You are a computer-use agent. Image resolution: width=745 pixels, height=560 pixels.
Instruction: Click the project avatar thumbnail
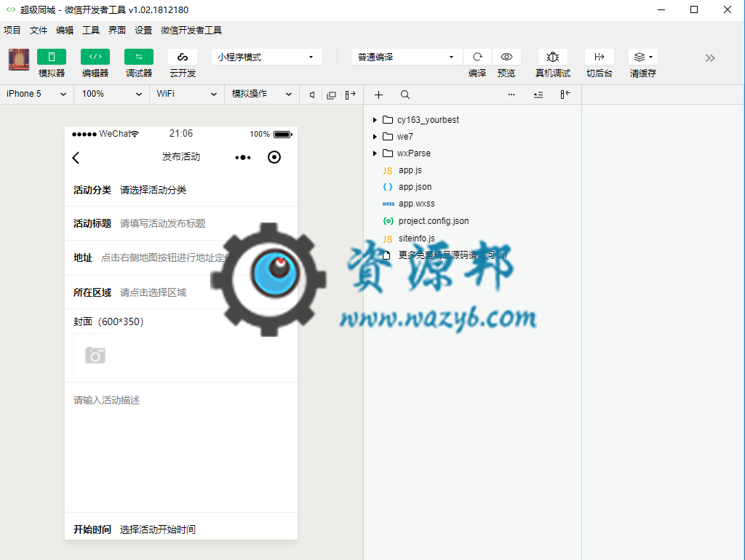click(19, 60)
